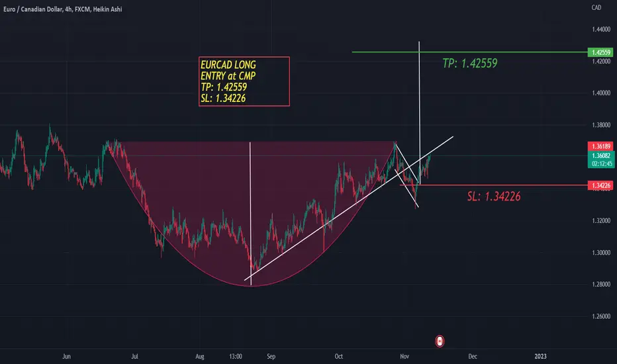Screen dimensions: 617x364
Task: Click the "EURCAD LONG" line in the note box
Action: pos(228,65)
